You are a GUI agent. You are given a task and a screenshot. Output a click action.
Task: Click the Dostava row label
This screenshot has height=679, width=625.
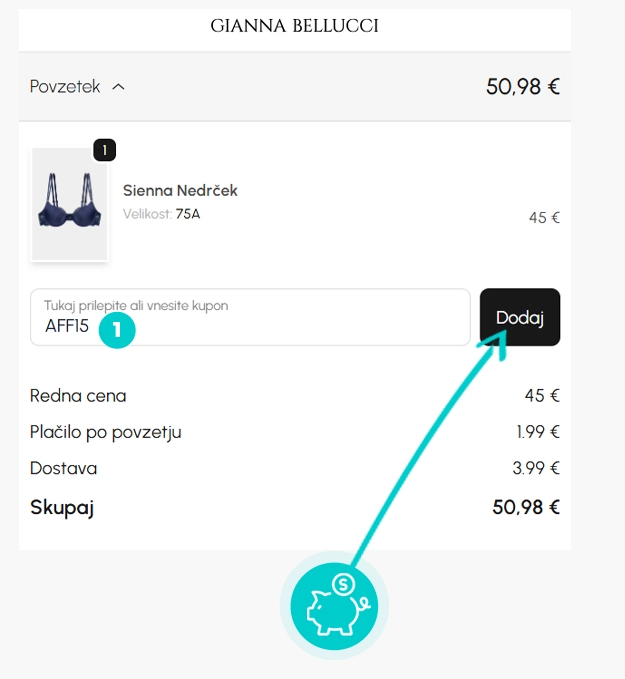click(64, 468)
